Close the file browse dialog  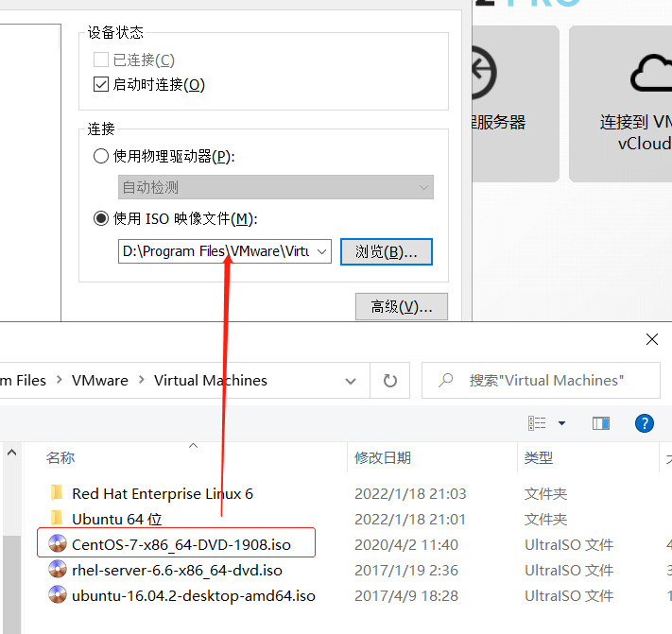tap(652, 339)
